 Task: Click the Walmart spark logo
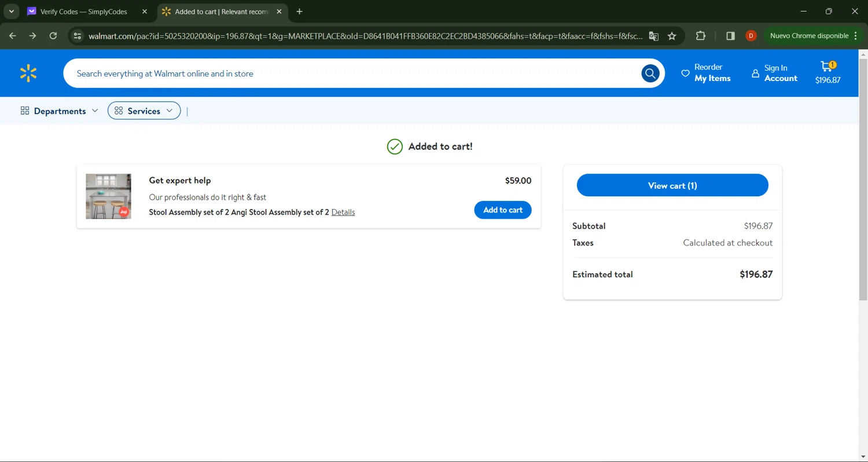pyautogui.click(x=28, y=74)
